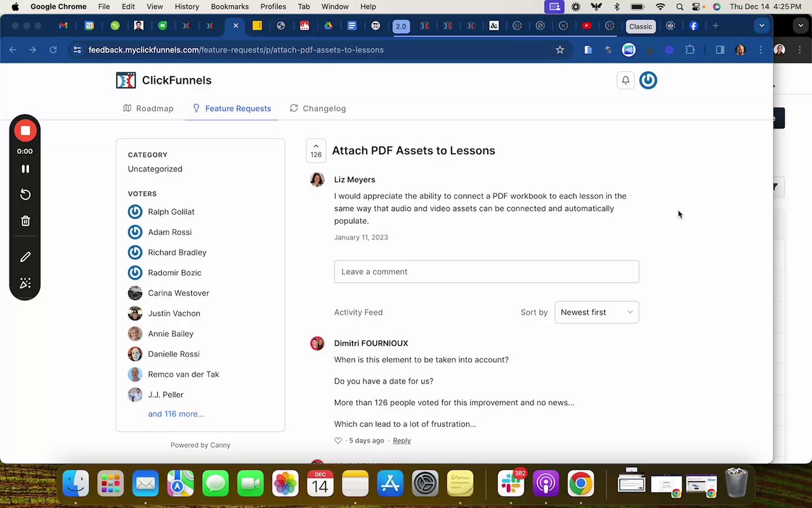Image resolution: width=812 pixels, height=508 pixels.
Task: Restart the recording with the undo arrow icon
Action: point(25,194)
